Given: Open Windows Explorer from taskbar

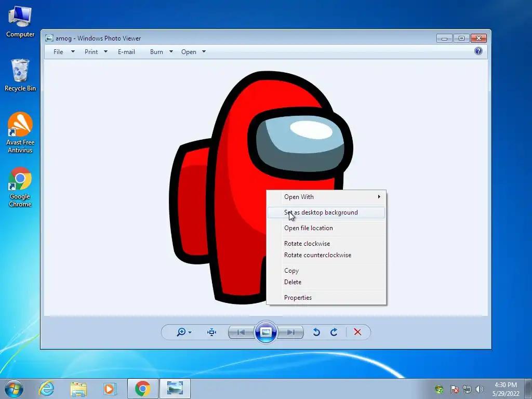Looking at the screenshot, I should coord(78,389).
